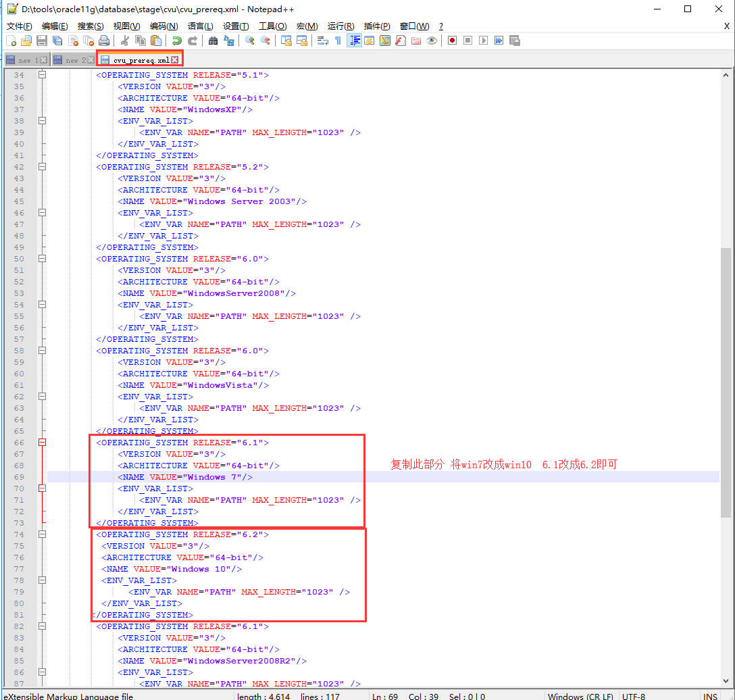The height and width of the screenshot is (700, 735).
Task: Open the 设置(T) menu
Action: pos(236,26)
